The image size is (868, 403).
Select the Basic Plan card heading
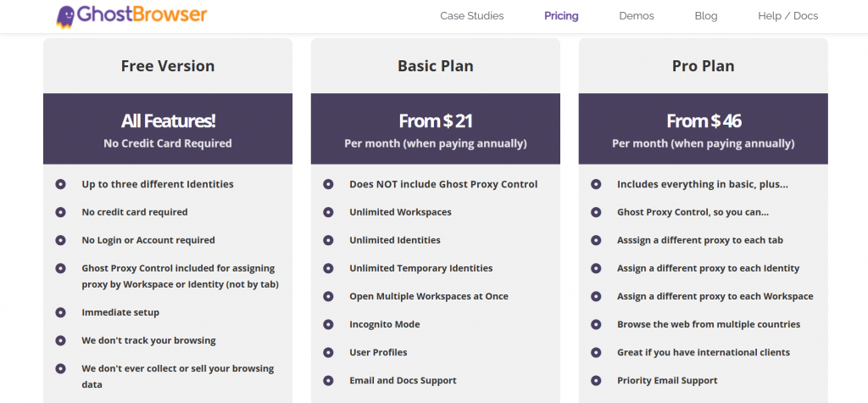(x=436, y=66)
